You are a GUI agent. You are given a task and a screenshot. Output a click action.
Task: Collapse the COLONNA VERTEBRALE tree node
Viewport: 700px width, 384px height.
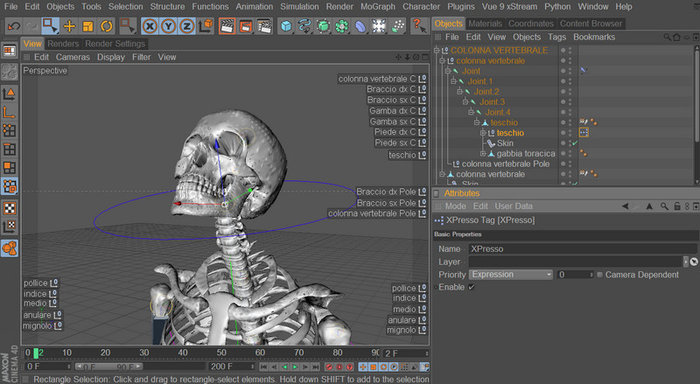tap(437, 50)
